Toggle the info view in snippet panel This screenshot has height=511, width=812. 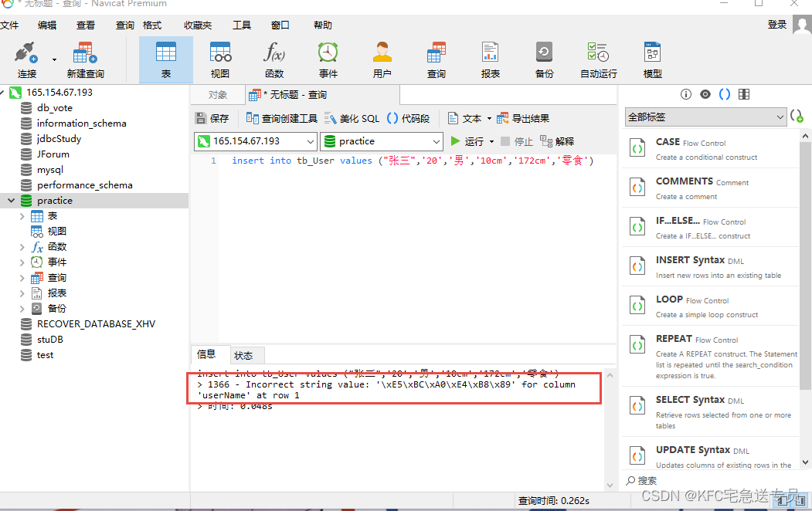click(686, 93)
